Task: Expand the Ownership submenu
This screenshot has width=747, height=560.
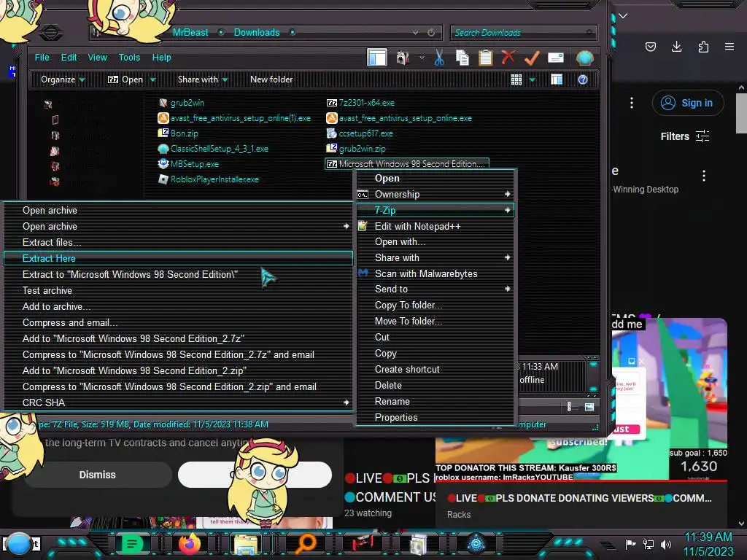Action: click(x=436, y=194)
